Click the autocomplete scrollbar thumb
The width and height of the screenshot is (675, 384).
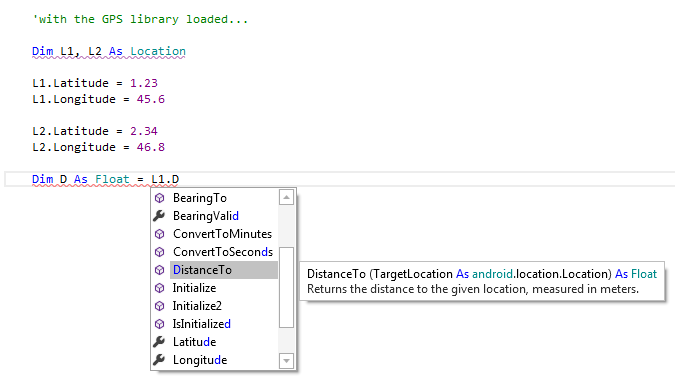[286, 288]
